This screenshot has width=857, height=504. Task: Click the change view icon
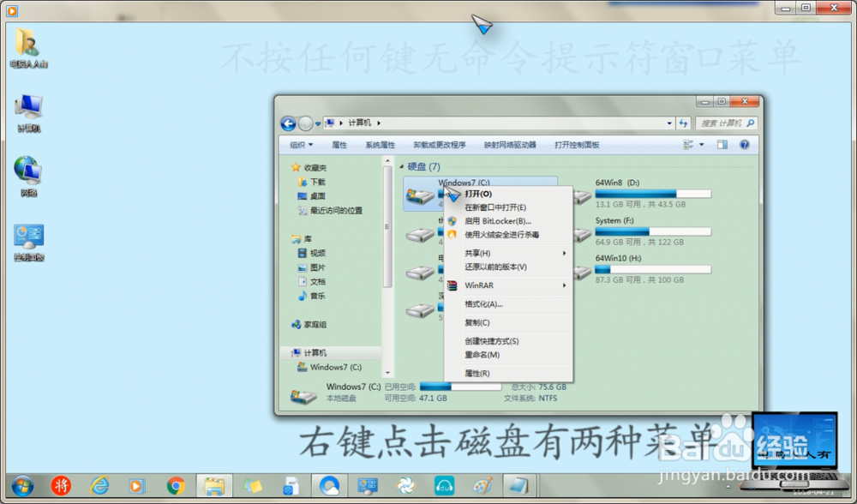(688, 145)
